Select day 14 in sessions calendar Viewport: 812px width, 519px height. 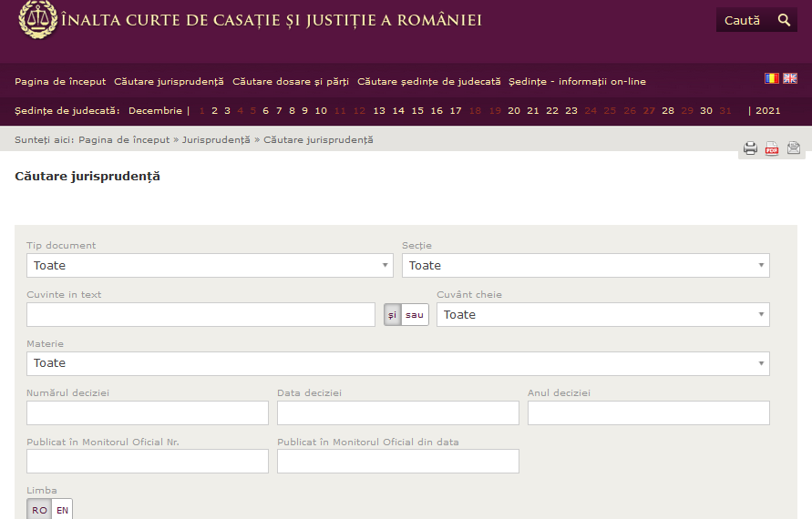click(398, 111)
